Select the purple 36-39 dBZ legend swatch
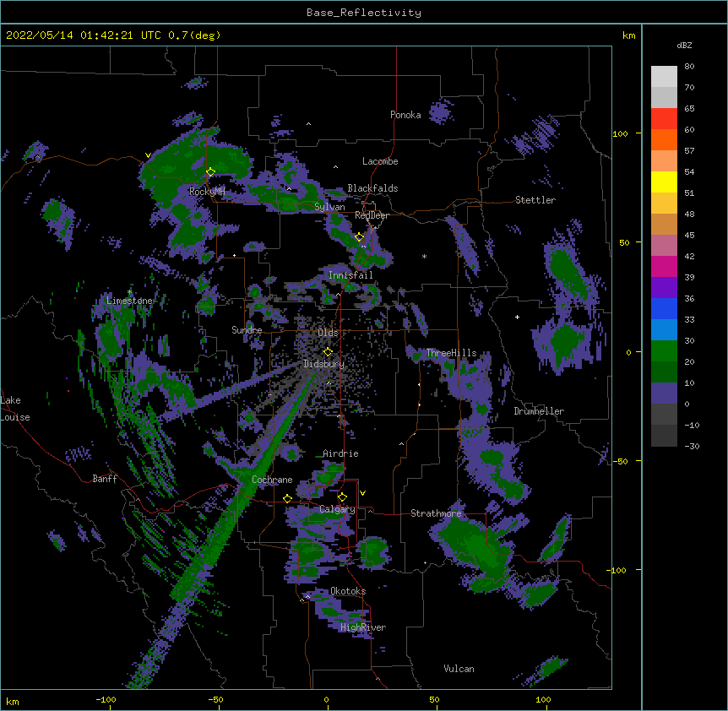The image size is (728, 711). point(664,288)
